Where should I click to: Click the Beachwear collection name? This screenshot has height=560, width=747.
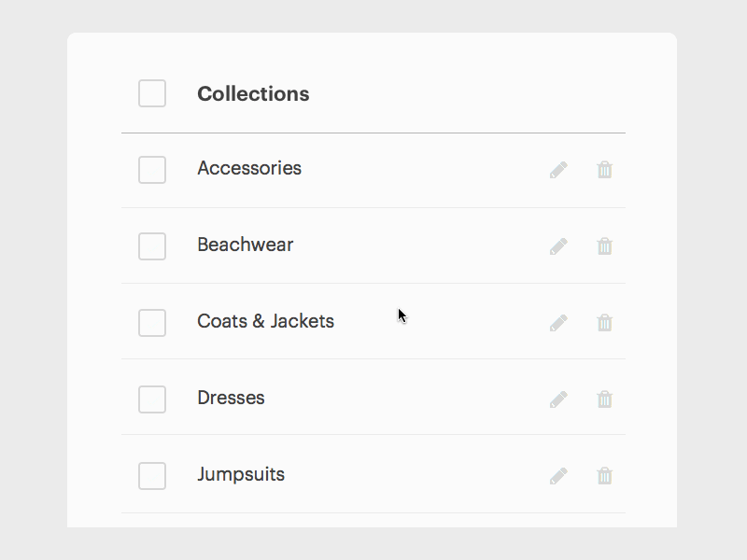click(x=246, y=245)
